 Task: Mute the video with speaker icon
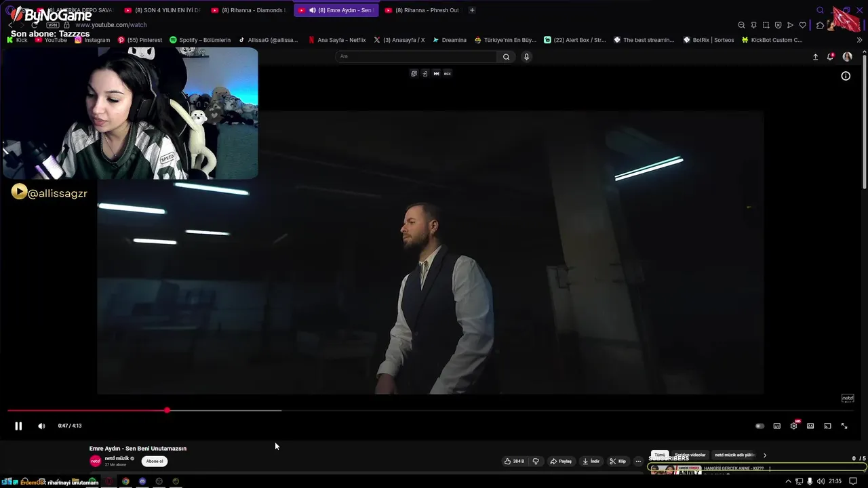pyautogui.click(x=41, y=426)
